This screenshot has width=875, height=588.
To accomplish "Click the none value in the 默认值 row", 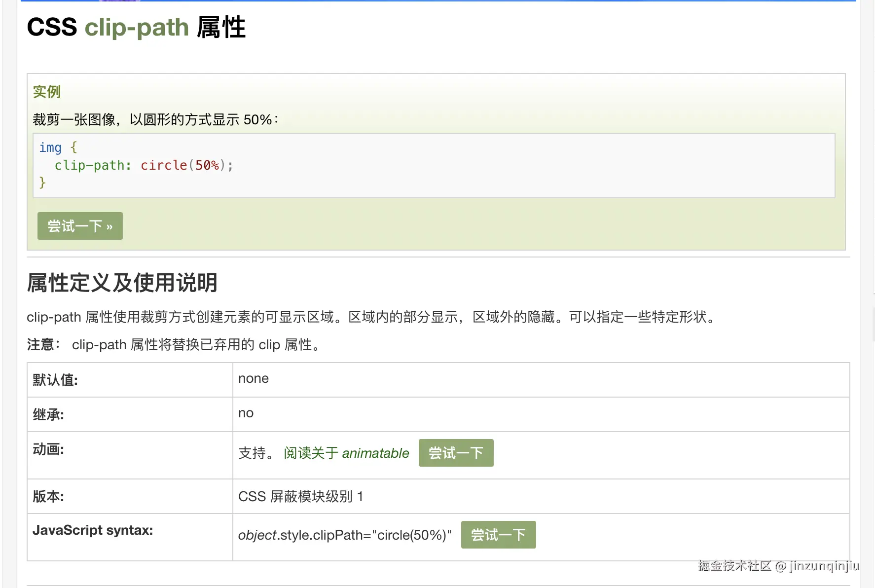I will pyautogui.click(x=253, y=379).
